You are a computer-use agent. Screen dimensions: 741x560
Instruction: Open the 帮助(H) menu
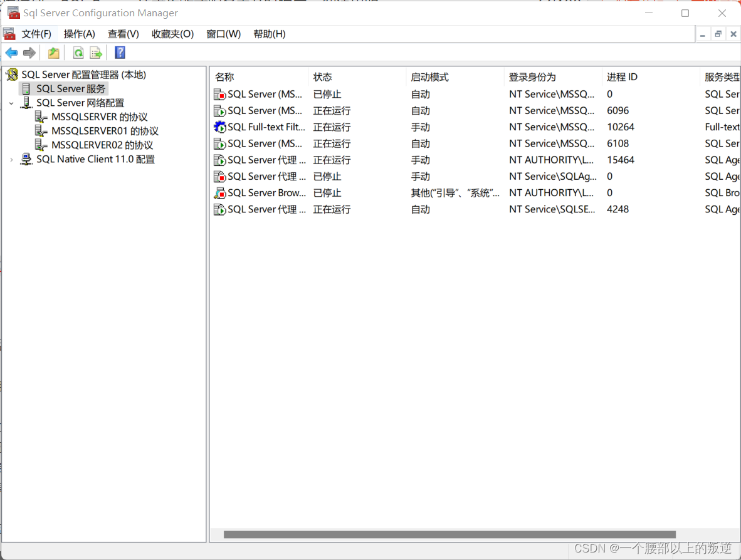270,34
